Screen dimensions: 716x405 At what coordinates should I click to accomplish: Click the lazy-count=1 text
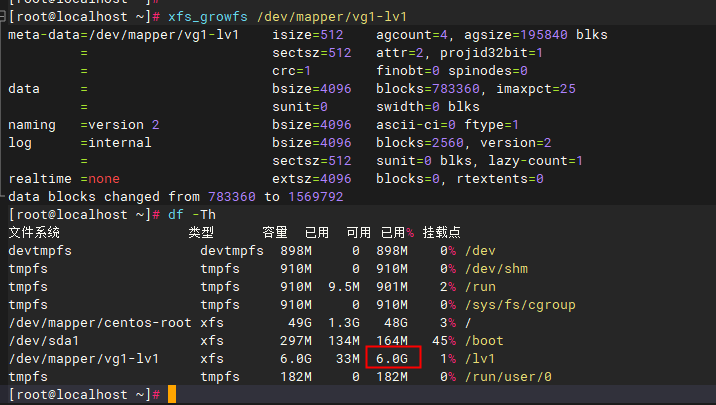click(536, 161)
